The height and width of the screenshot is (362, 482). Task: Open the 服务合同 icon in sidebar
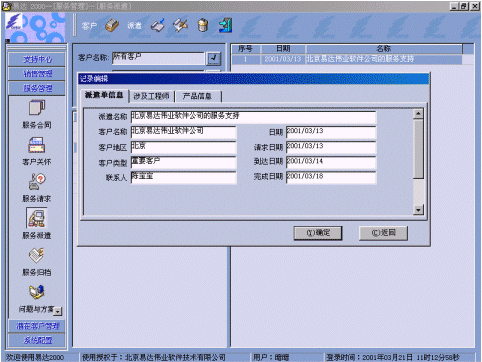37,109
